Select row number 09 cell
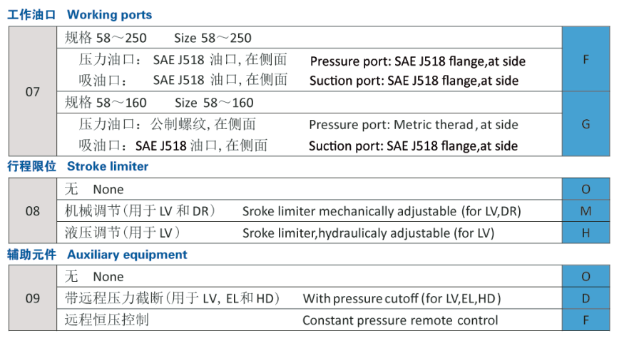644x346 pixels. 33,298
